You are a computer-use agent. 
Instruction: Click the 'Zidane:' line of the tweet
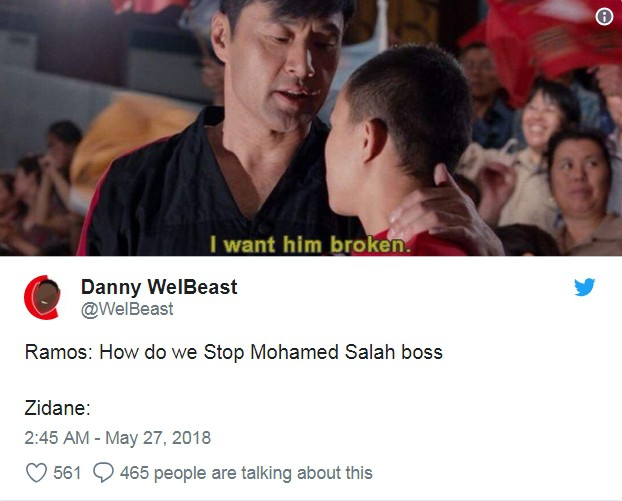58,407
